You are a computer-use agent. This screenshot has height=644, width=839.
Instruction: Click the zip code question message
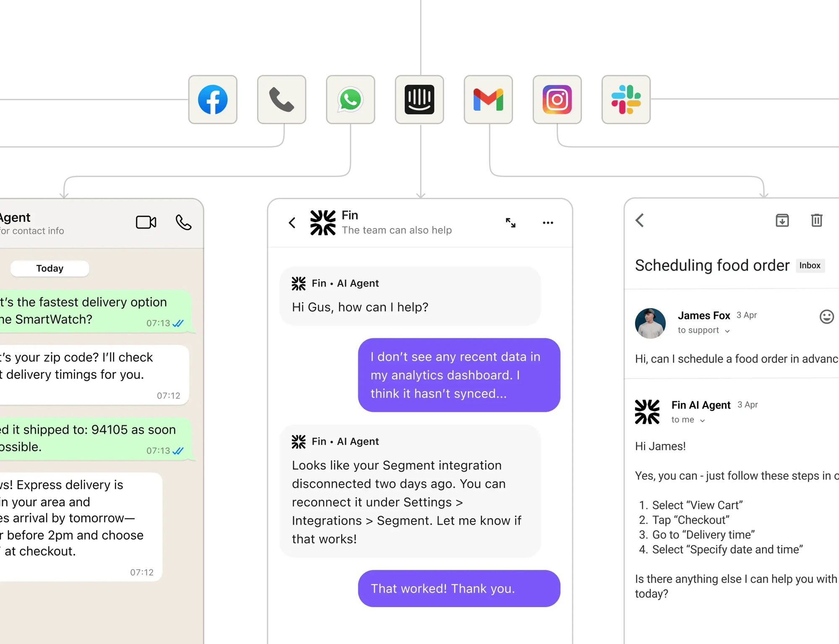coord(94,374)
